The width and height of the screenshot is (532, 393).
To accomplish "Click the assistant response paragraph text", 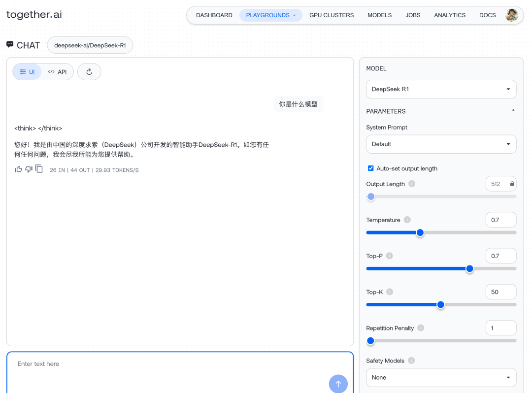I will pyautogui.click(x=141, y=150).
